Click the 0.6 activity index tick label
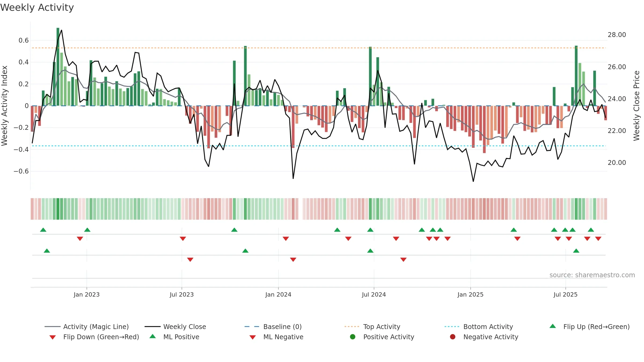This screenshot has width=644, height=362. coord(24,40)
